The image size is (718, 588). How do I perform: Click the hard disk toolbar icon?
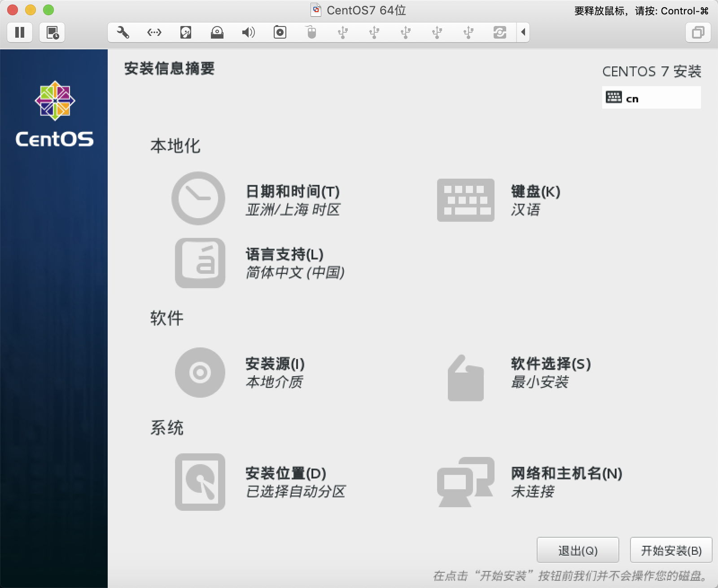186,32
